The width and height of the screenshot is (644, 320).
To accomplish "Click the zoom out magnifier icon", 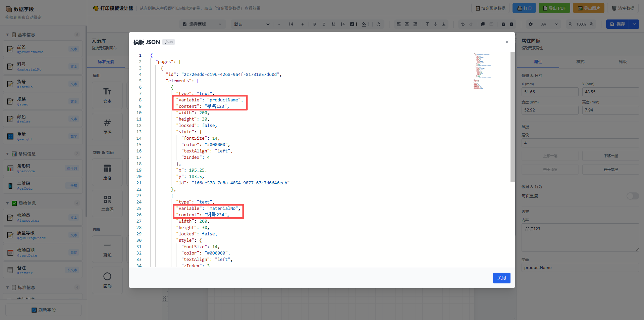I will (x=570, y=24).
